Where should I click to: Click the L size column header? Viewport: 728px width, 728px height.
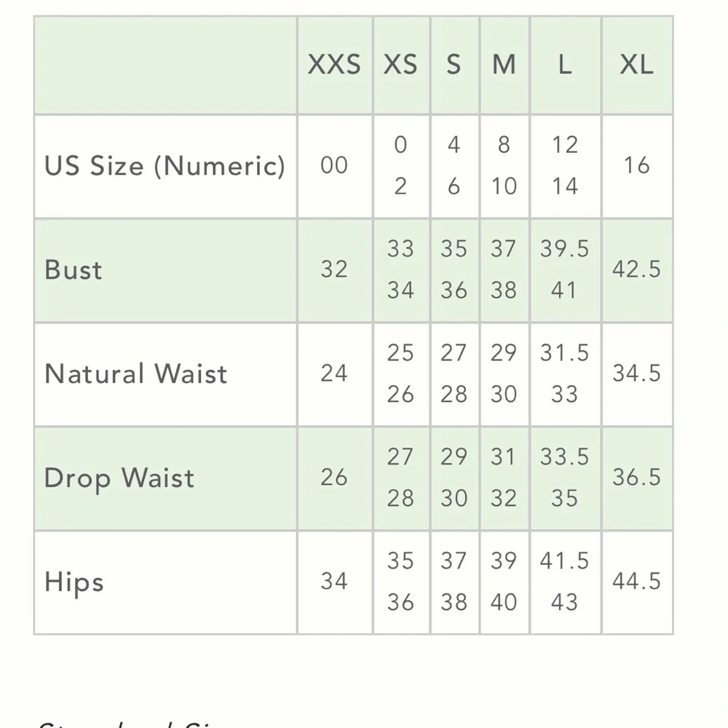(x=565, y=65)
